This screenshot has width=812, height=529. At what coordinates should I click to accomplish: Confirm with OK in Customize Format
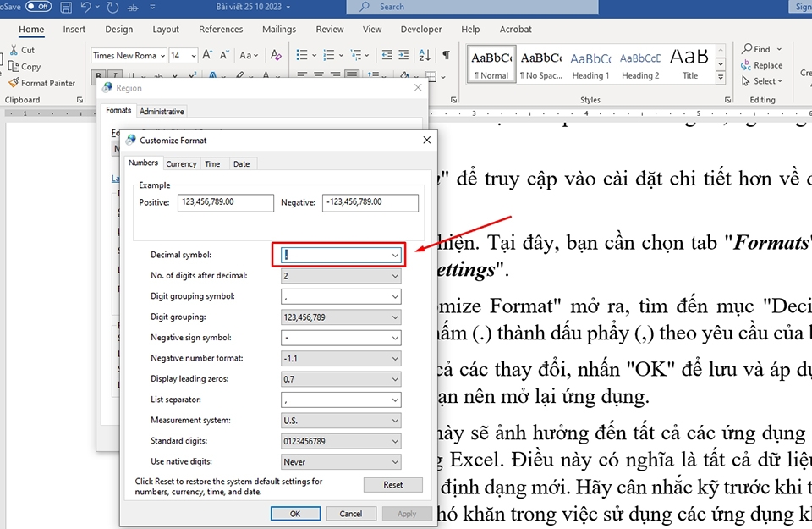coord(295,514)
